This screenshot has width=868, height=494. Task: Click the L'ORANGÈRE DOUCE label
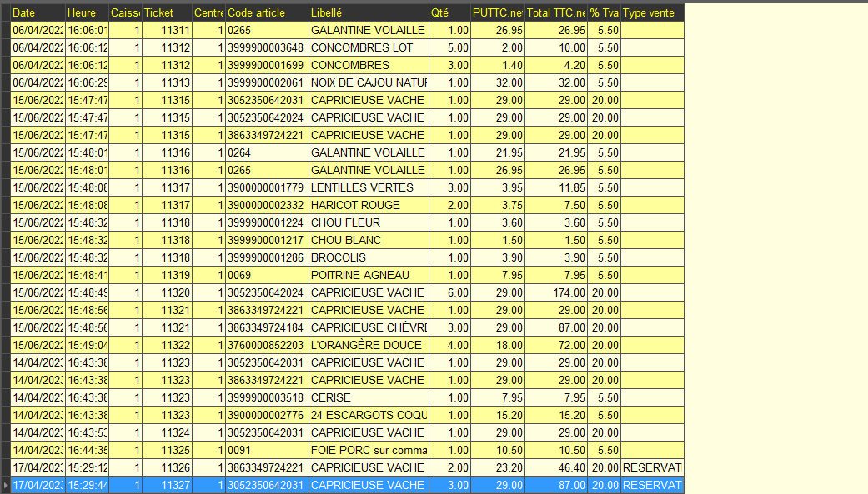369,345
